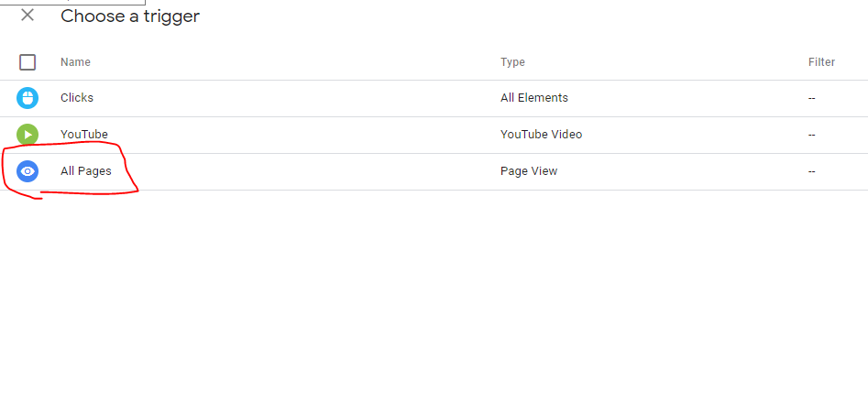Click the filter value in YouTube row
The width and height of the screenshot is (868, 393).
pos(811,135)
